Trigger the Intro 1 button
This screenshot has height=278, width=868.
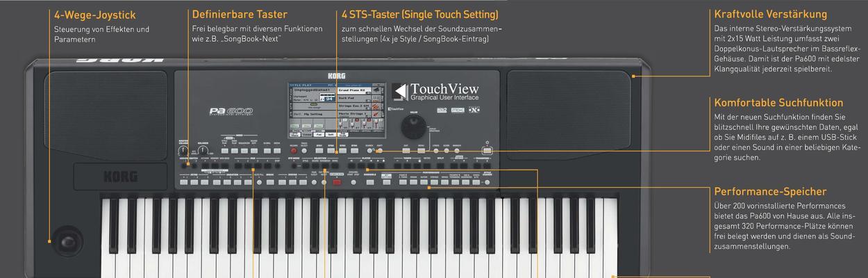[x=184, y=182]
